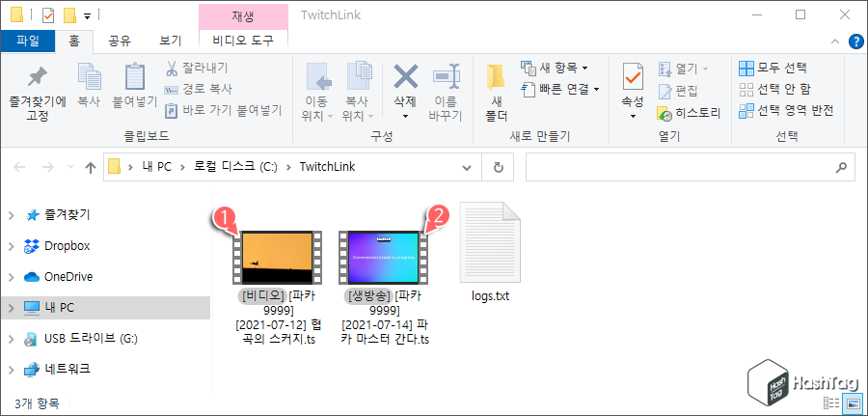The image size is (868, 416).
Task: Click 모두 선택 (Select all)
Action: click(x=773, y=69)
